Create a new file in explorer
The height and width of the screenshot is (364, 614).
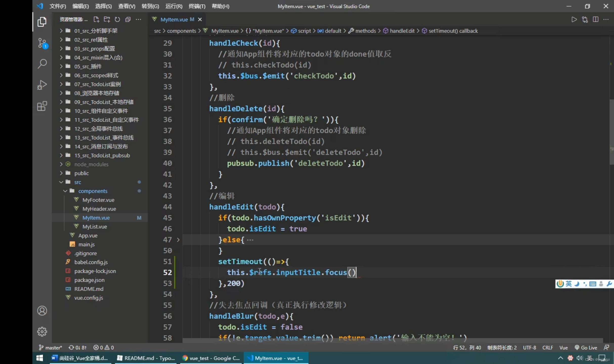96,19
